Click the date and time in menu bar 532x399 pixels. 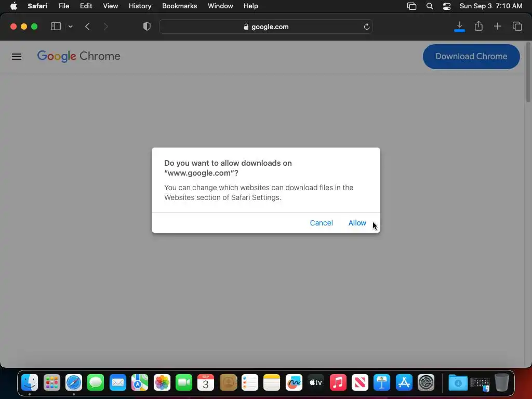click(490, 6)
